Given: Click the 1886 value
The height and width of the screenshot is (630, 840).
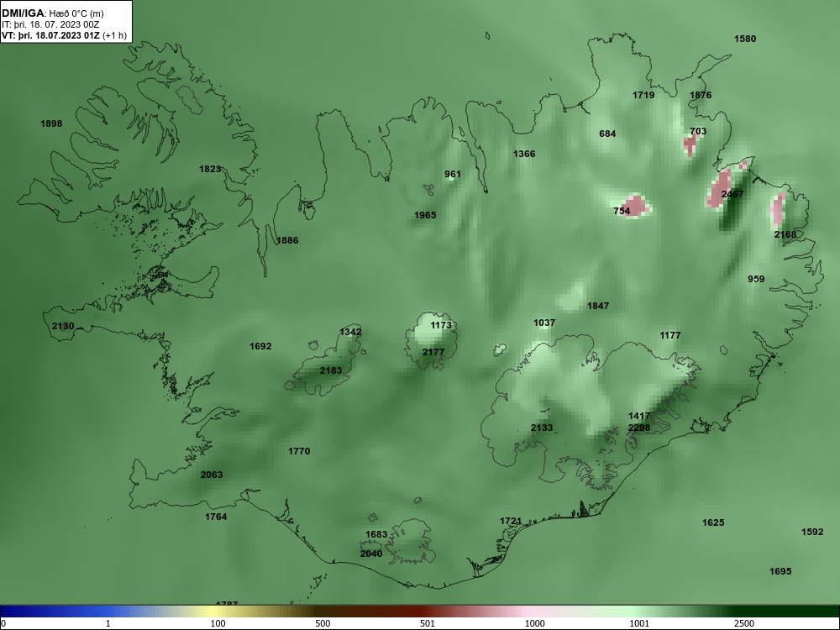Looking at the screenshot, I should (286, 240).
